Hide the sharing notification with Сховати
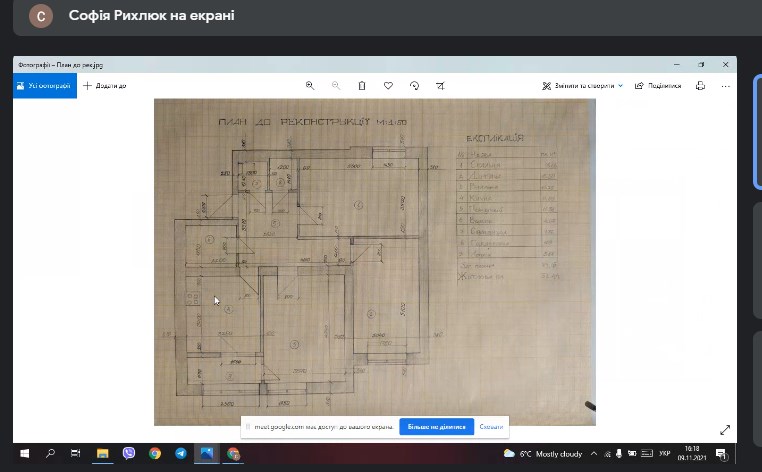This screenshot has width=762, height=472. pos(491,427)
